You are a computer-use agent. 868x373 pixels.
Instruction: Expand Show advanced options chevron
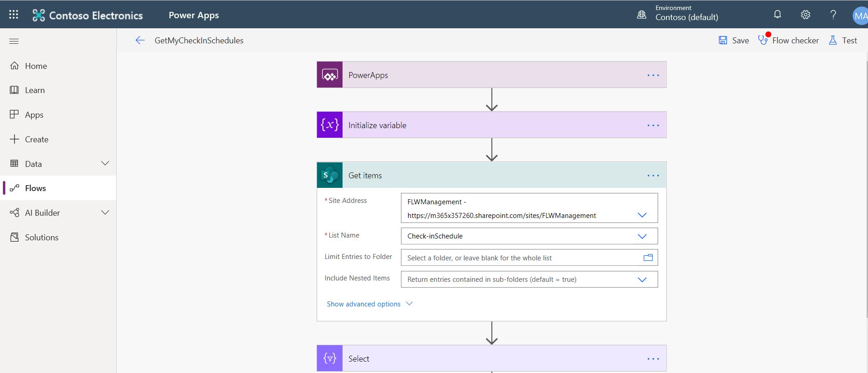tap(409, 304)
